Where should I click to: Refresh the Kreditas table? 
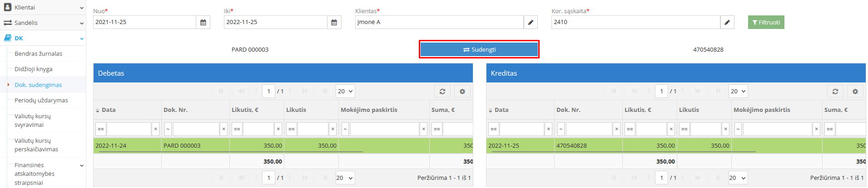835,92
